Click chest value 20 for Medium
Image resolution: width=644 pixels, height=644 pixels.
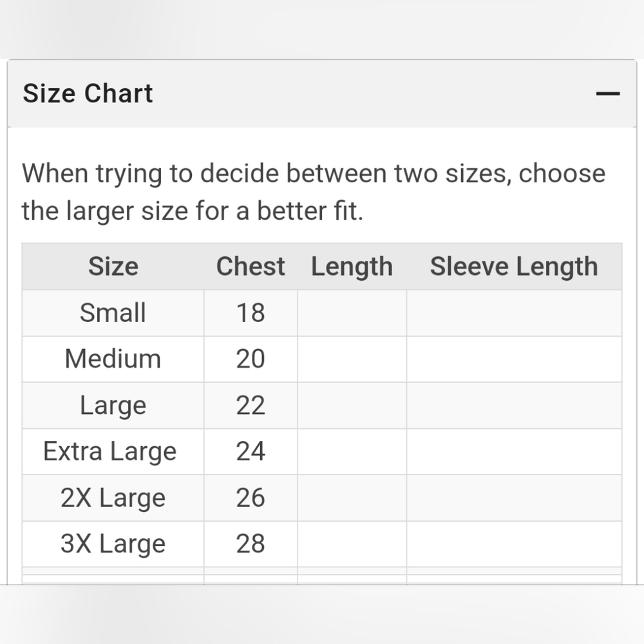coord(251,359)
